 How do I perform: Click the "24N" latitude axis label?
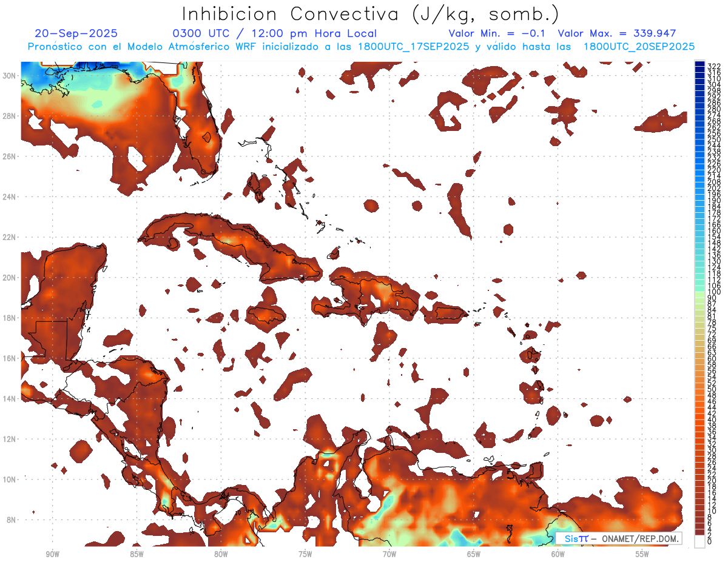pos(9,196)
